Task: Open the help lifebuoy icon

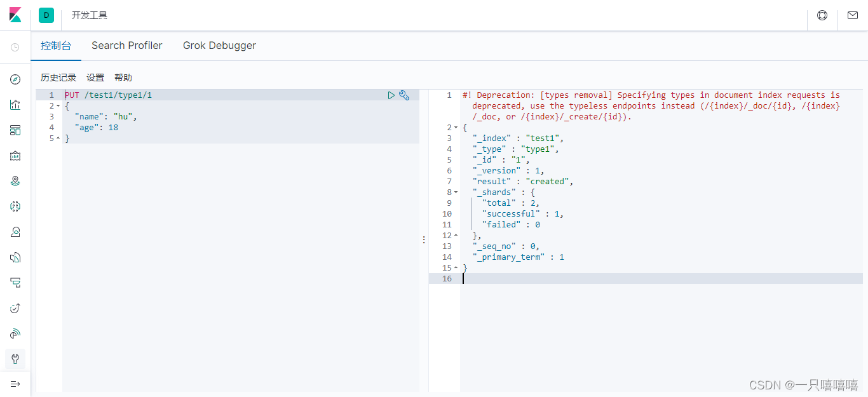Action: [822, 15]
